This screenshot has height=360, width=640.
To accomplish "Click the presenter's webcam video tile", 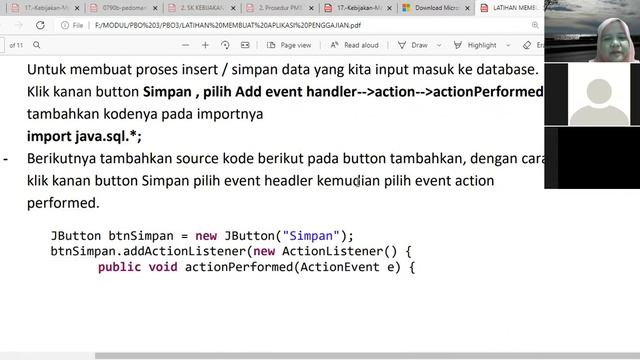I will click(592, 31).
